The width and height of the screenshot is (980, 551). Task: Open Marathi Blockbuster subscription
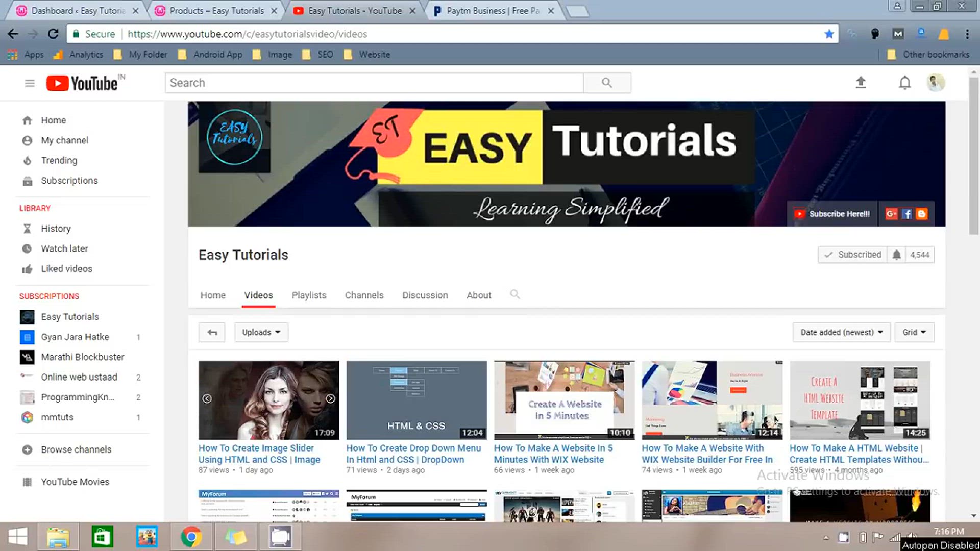point(82,357)
